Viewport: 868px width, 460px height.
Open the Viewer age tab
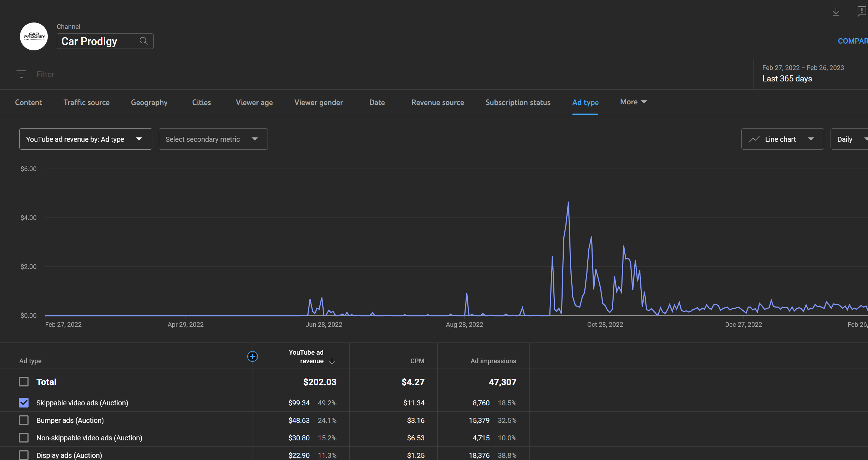(254, 102)
